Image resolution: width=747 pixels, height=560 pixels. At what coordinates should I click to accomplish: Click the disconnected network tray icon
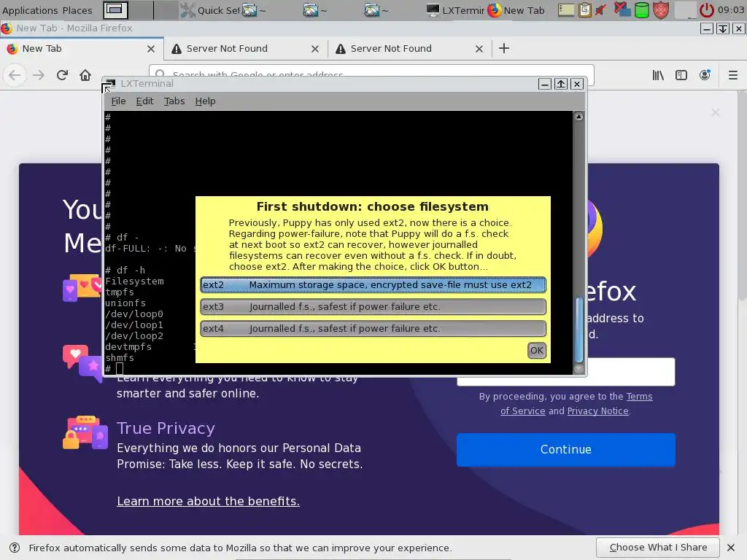622,10
